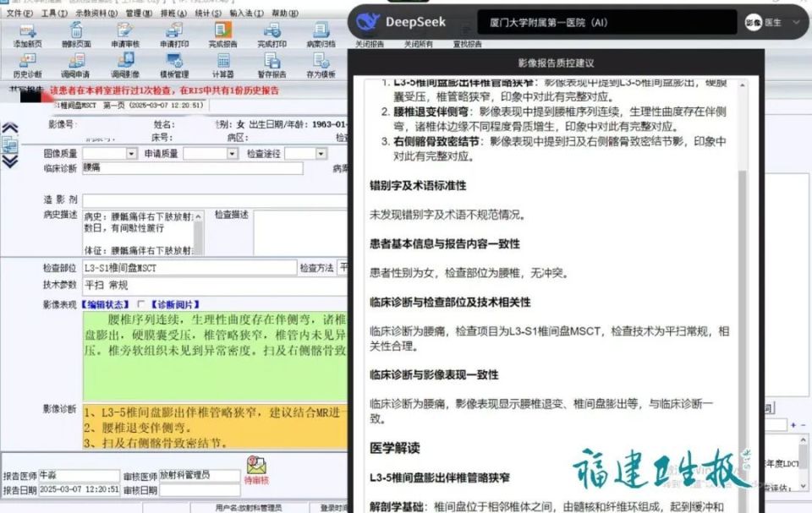This screenshot has width=812, height=513.
Task: Click the 编辑状态 link in 影像表现
Action: (106, 304)
